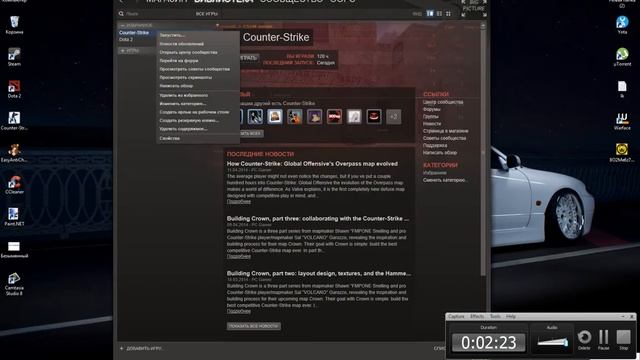Viewport: 640px width, 360px height.
Task: Open the Yota desktop icon
Action: (x=622, y=25)
